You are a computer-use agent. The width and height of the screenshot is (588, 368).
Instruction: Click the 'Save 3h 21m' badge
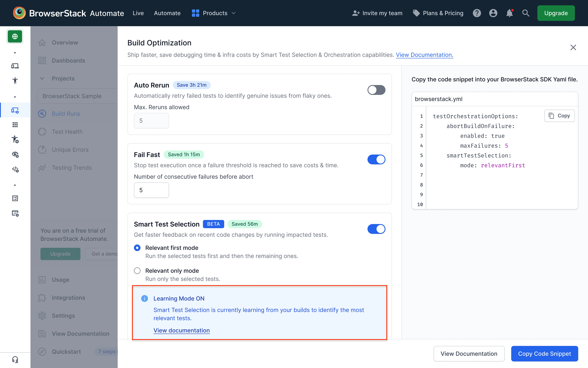pyautogui.click(x=192, y=85)
